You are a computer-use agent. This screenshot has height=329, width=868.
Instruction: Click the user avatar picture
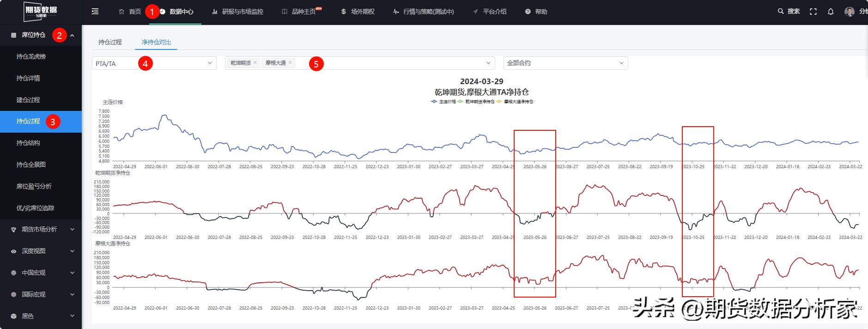tap(850, 12)
